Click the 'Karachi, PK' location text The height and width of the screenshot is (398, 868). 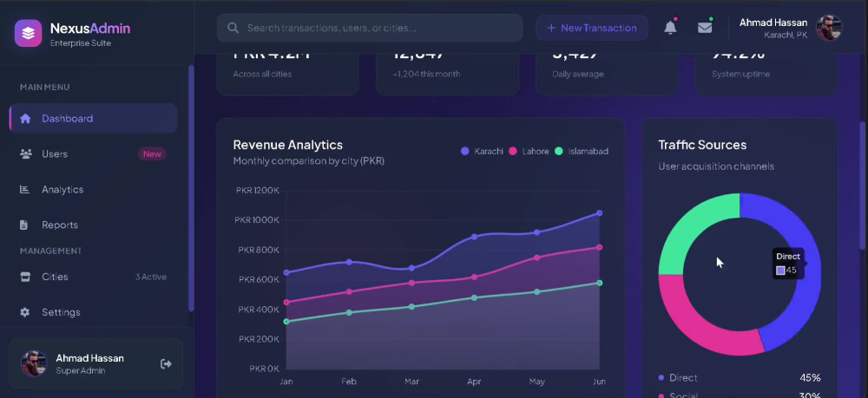(x=786, y=35)
